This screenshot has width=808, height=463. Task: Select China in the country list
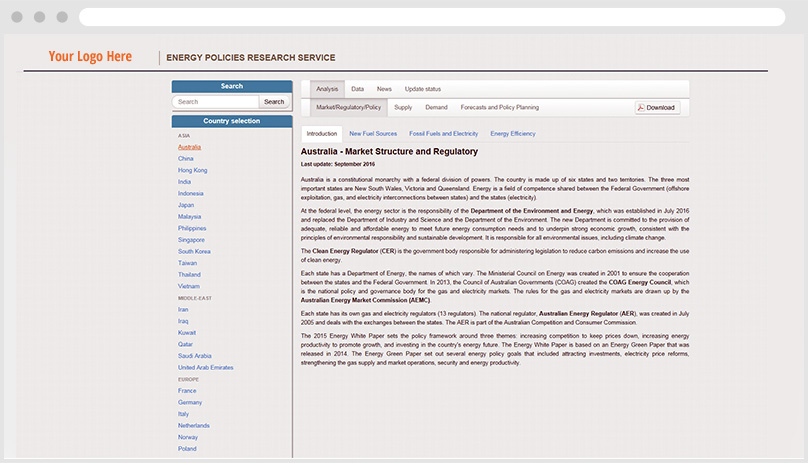(186, 158)
